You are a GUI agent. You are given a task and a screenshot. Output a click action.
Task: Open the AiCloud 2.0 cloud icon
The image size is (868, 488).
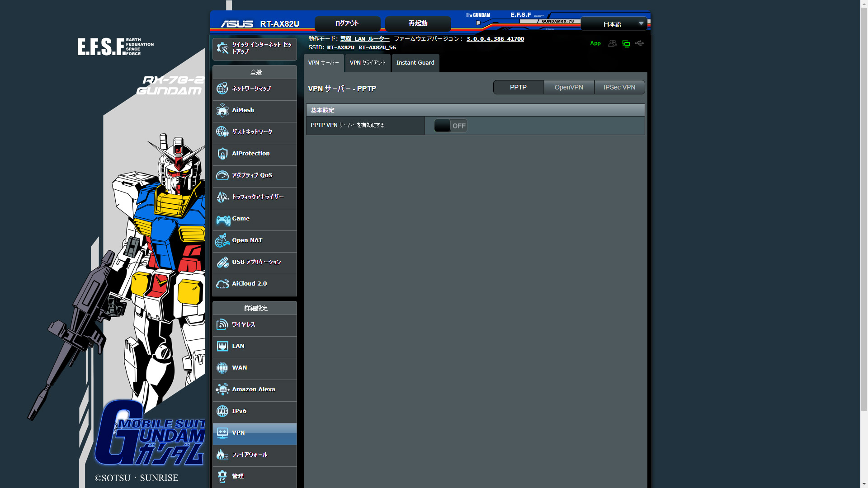tap(222, 284)
